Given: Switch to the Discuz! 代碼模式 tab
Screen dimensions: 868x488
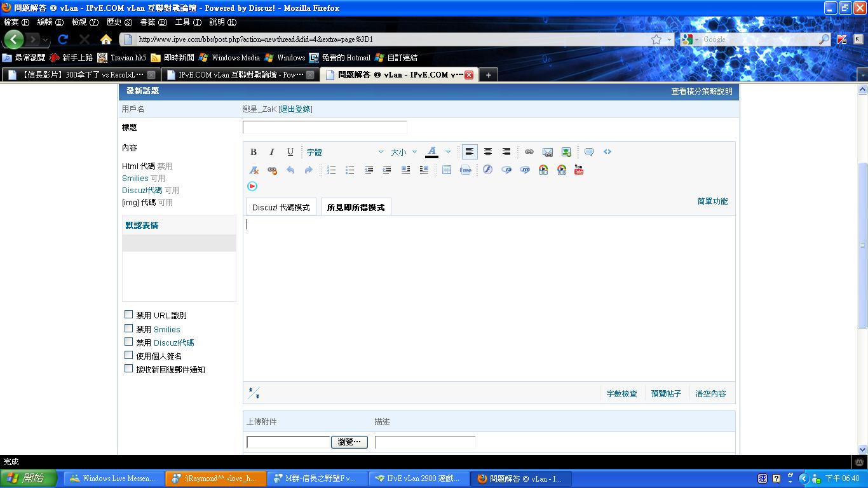Looking at the screenshot, I should 281,207.
